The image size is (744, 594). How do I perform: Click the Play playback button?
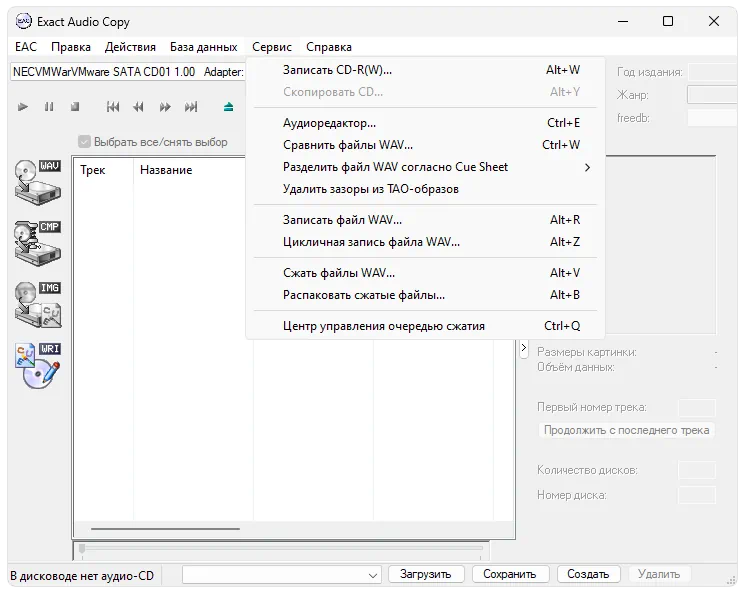pos(22,107)
